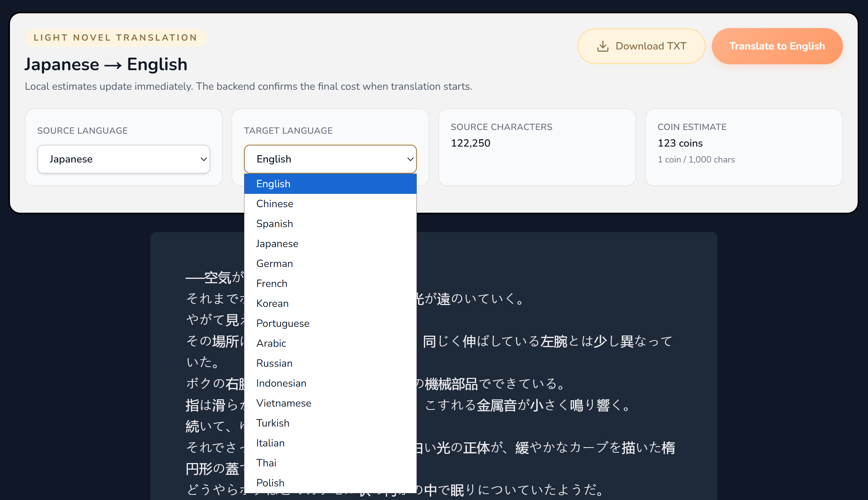
Task: Pick Indonesian from the options
Action: tap(330, 383)
